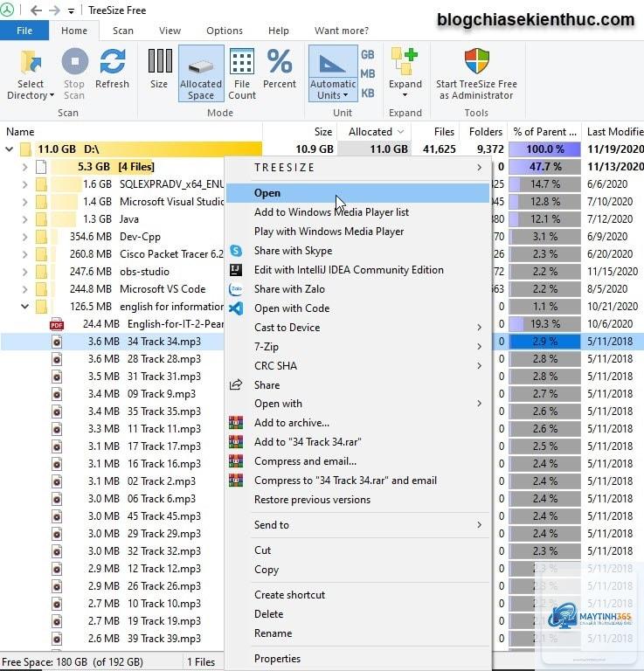The width and height of the screenshot is (644, 671).
Task: Switch to the Scan ribbon tab
Action: pyautogui.click(x=123, y=31)
